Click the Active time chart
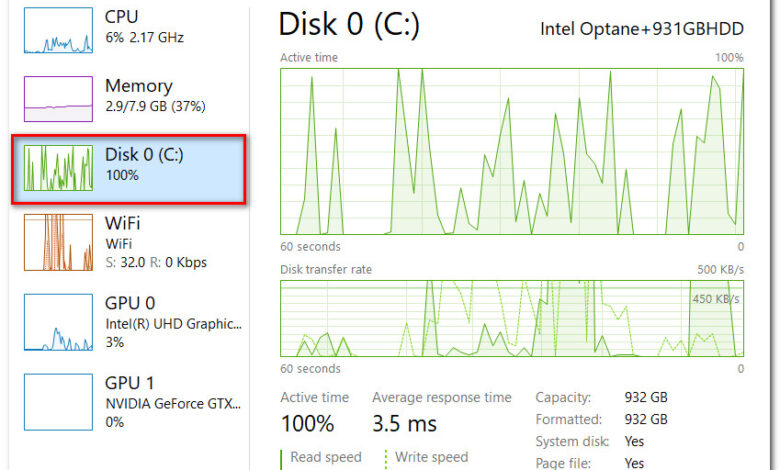780x470 pixels. point(512,151)
